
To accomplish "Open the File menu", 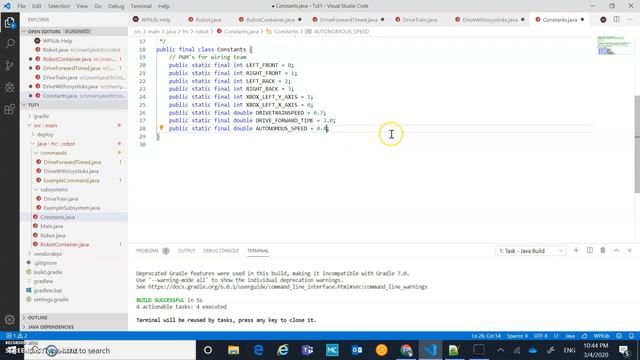I will [x=21, y=6].
